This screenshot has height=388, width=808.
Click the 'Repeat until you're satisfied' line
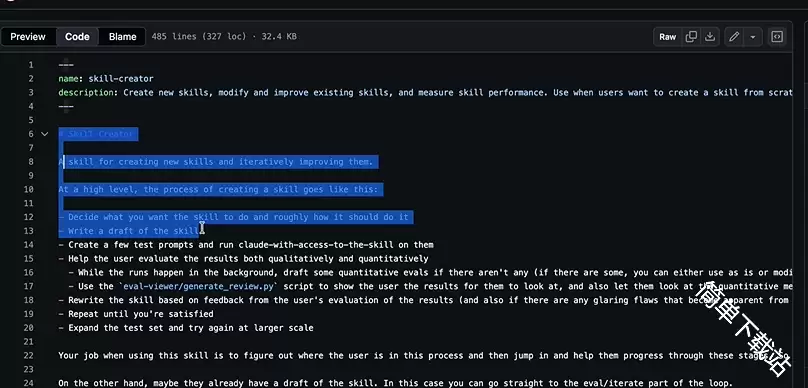136,314
